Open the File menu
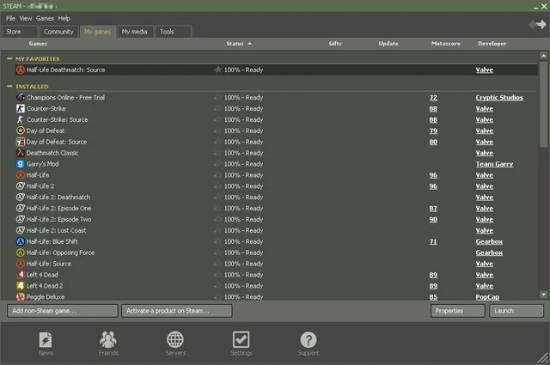The height and width of the screenshot is (365, 550). point(11,18)
